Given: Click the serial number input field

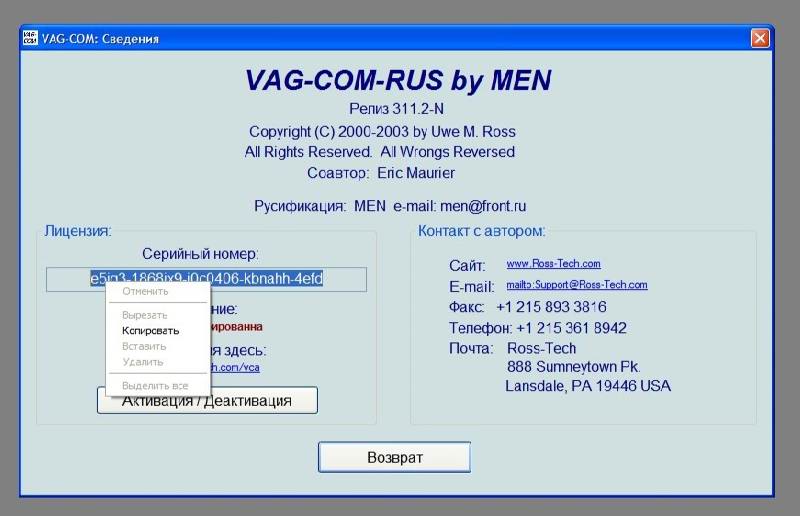Looking at the screenshot, I should (206, 279).
